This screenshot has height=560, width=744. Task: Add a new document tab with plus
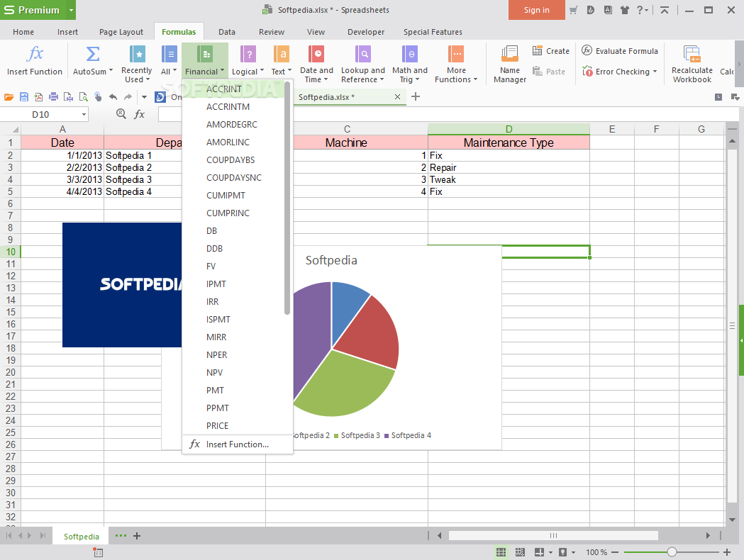click(x=416, y=96)
